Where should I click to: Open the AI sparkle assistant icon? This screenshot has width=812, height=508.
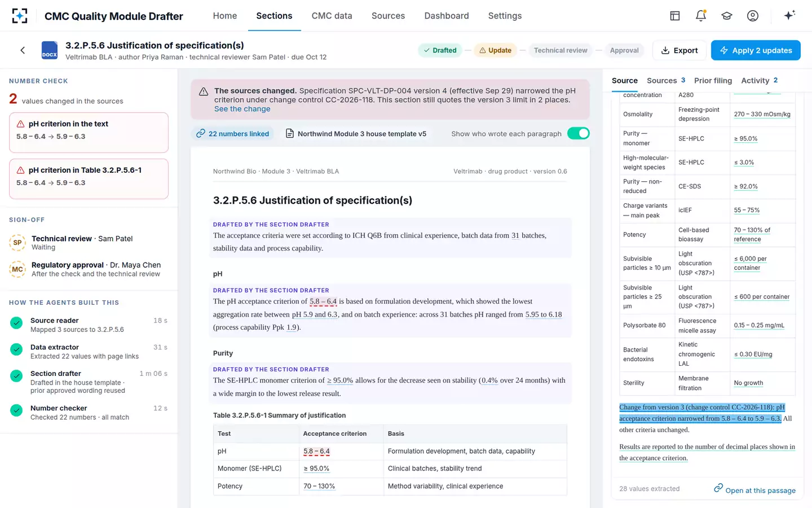click(789, 15)
